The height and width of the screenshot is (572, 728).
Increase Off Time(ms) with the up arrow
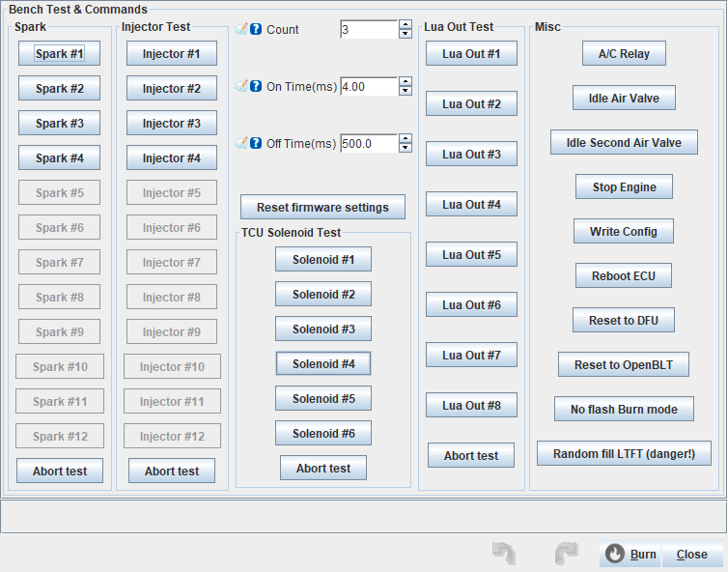coord(406,138)
